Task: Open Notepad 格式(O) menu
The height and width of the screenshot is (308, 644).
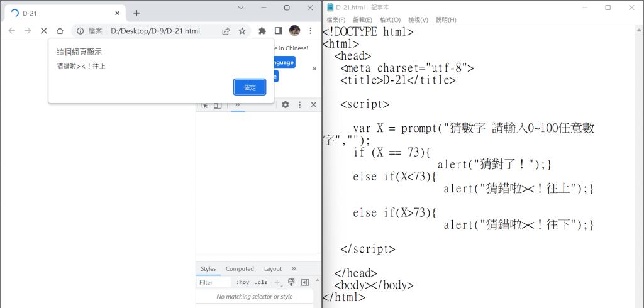Action: pos(390,19)
